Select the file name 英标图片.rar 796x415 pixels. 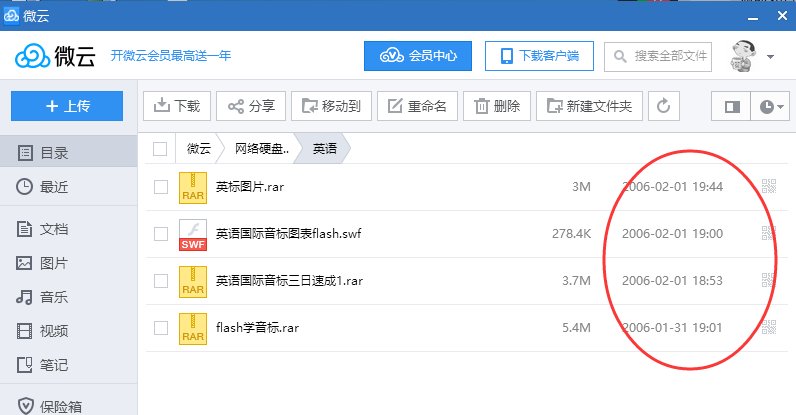[250, 187]
